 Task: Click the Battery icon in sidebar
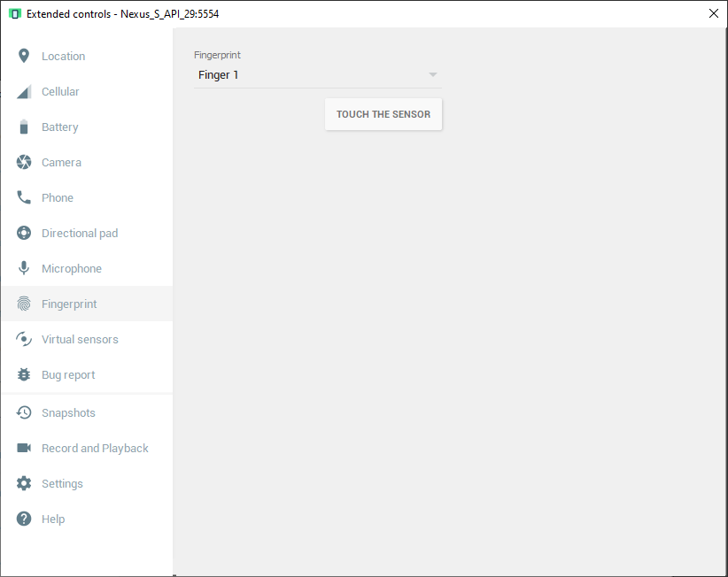point(24,127)
